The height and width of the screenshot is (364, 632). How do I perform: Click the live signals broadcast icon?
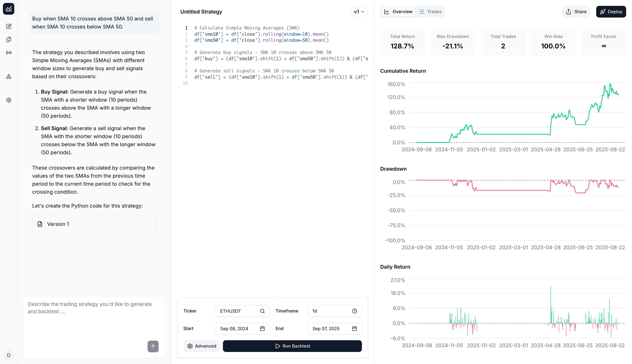9,52
